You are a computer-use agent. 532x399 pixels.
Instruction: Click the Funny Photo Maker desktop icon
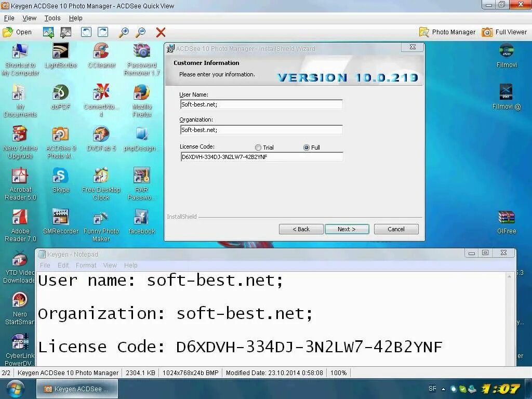pos(101,225)
